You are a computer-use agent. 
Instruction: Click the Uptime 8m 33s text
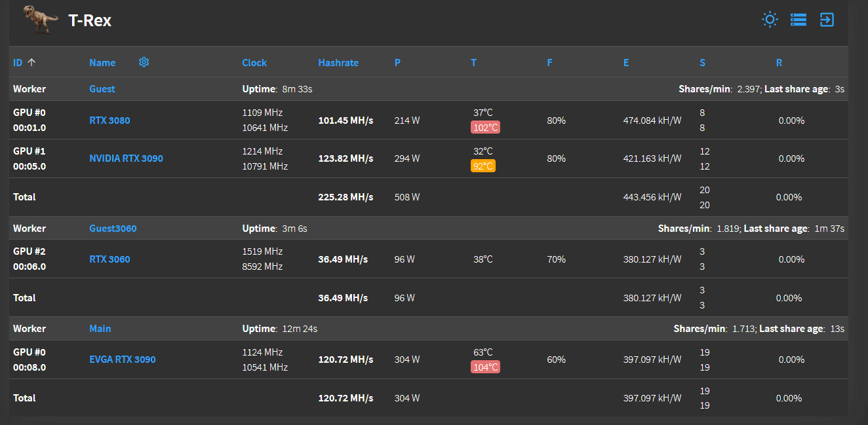[x=277, y=89]
